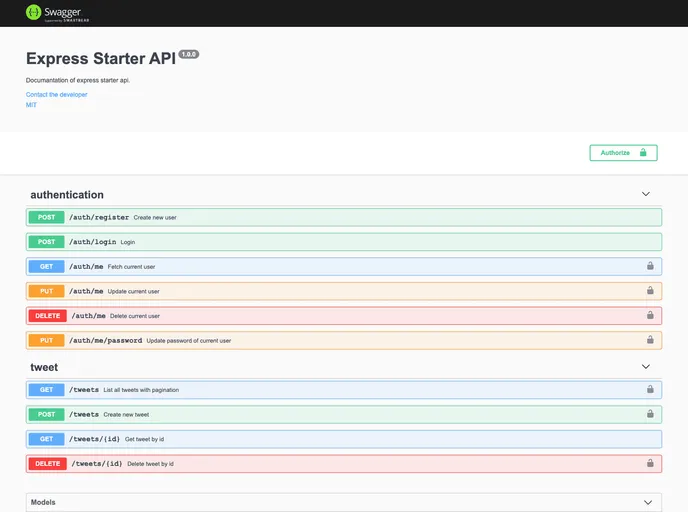Click lock icon on POST /tweets row
Screen dimensions: 688x512
650,413
